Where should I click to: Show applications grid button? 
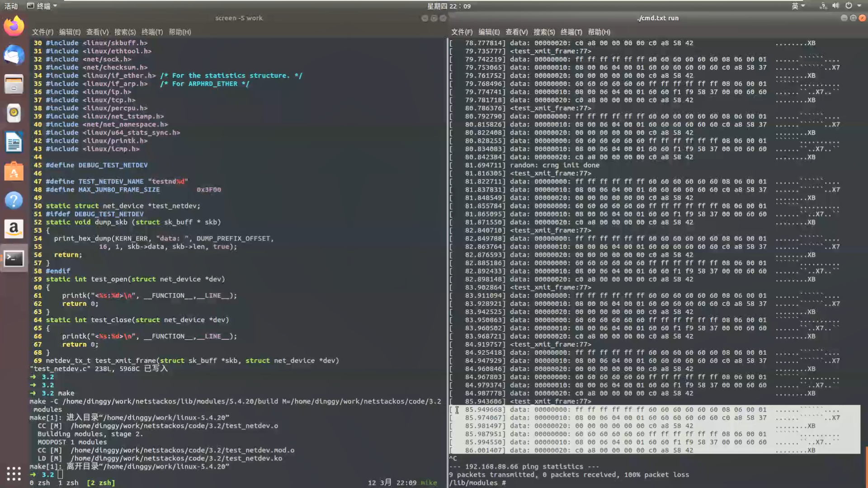click(14, 473)
